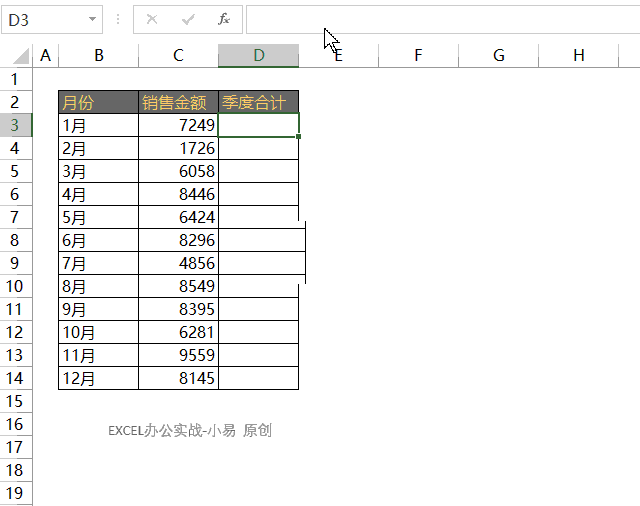This screenshot has width=640, height=506.
Task: Click the Name Box showing D3
Action: [x=52, y=20]
